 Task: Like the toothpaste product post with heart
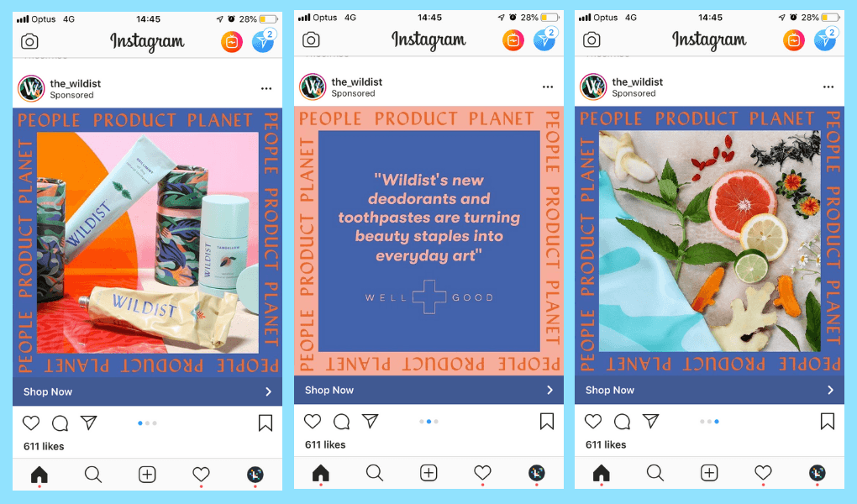(31, 423)
